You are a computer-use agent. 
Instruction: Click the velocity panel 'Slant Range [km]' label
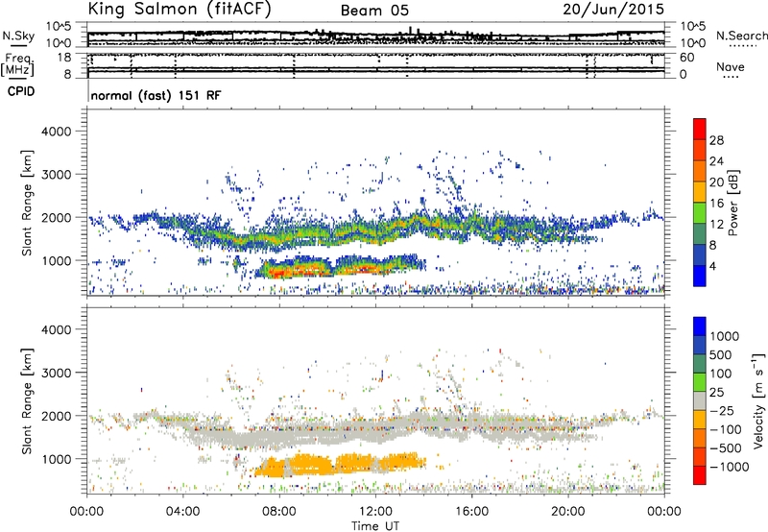pyautogui.click(x=27, y=400)
